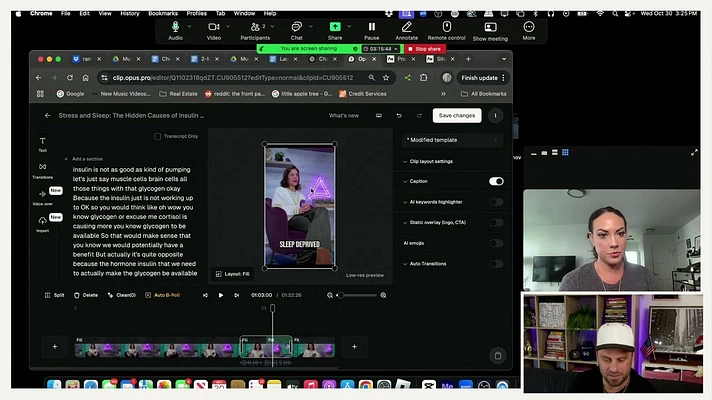Open the Bookmarks menu in menu bar
The height and width of the screenshot is (400, 712).
163,14
